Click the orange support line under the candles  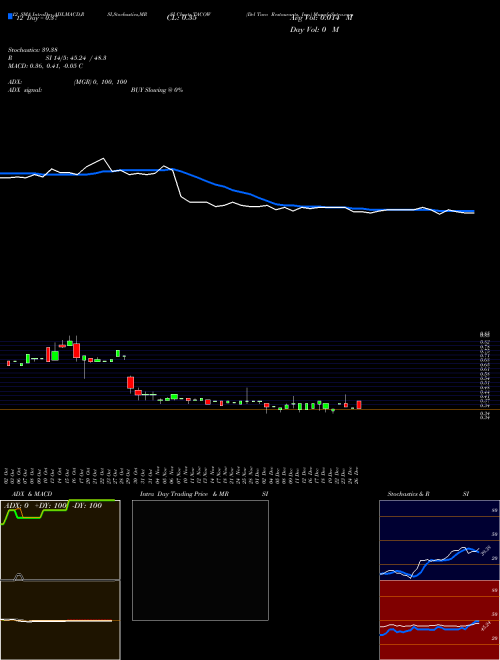[250, 409]
